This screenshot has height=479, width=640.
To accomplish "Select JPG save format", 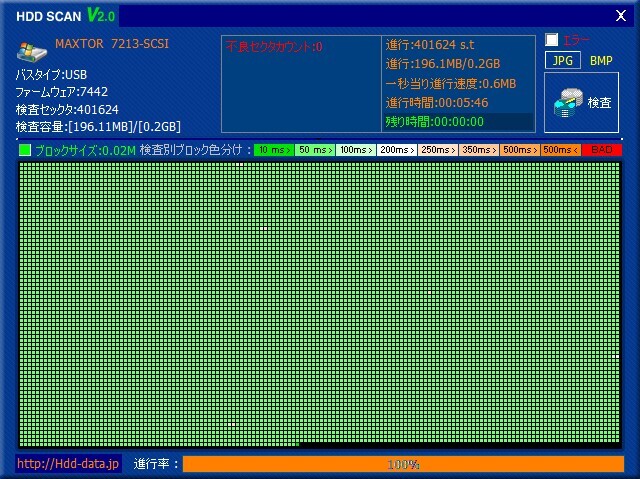I will point(562,60).
